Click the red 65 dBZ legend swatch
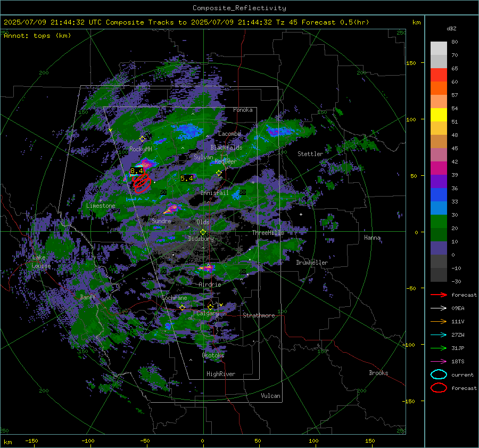Screen dimensions: 479x448 (439, 75)
